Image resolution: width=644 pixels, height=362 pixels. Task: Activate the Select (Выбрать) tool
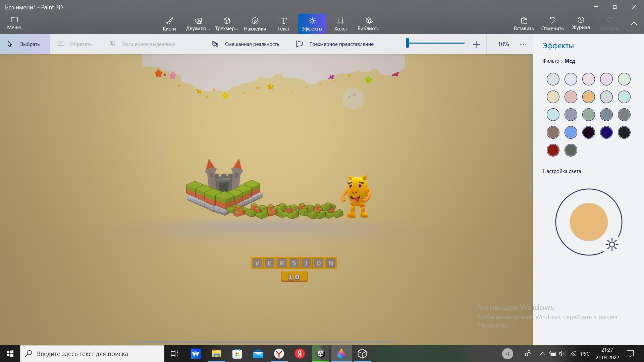coord(24,44)
